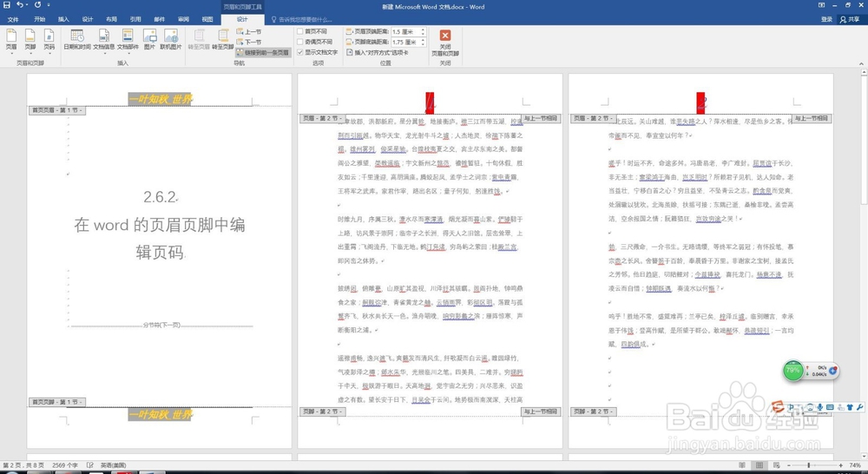Open the dropdown arrow under 页眉 button
868x474 pixels.
[11, 53]
